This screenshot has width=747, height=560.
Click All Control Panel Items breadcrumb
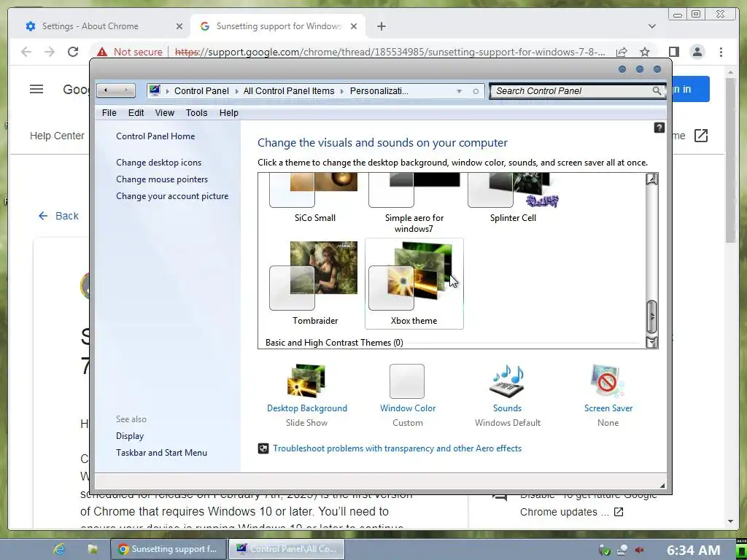tap(289, 91)
